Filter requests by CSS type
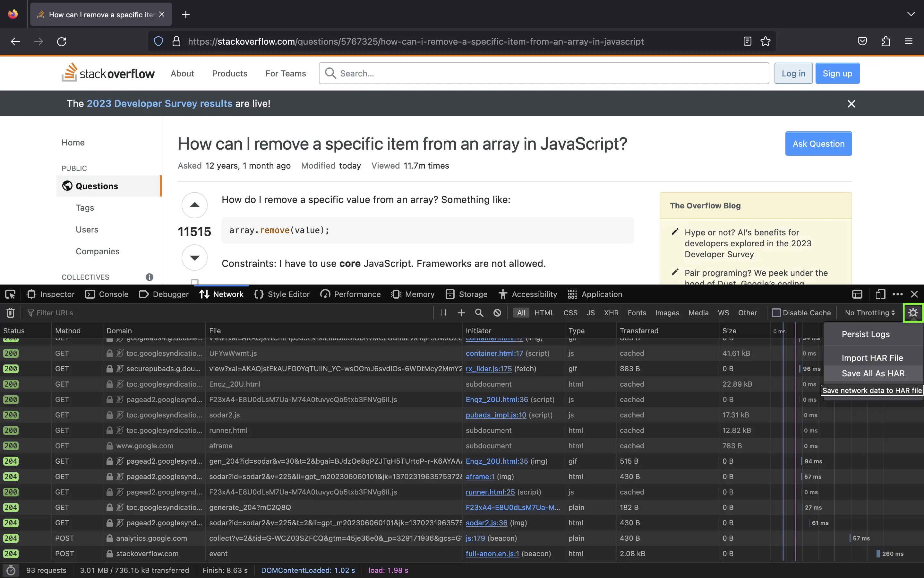The image size is (924, 578). (x=570, y=313)
